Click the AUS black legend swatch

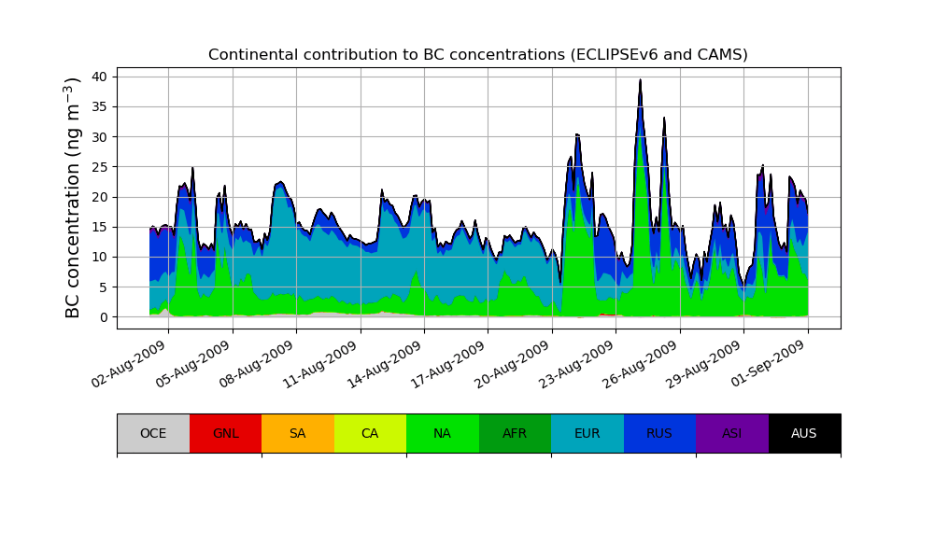click(804, 433)
